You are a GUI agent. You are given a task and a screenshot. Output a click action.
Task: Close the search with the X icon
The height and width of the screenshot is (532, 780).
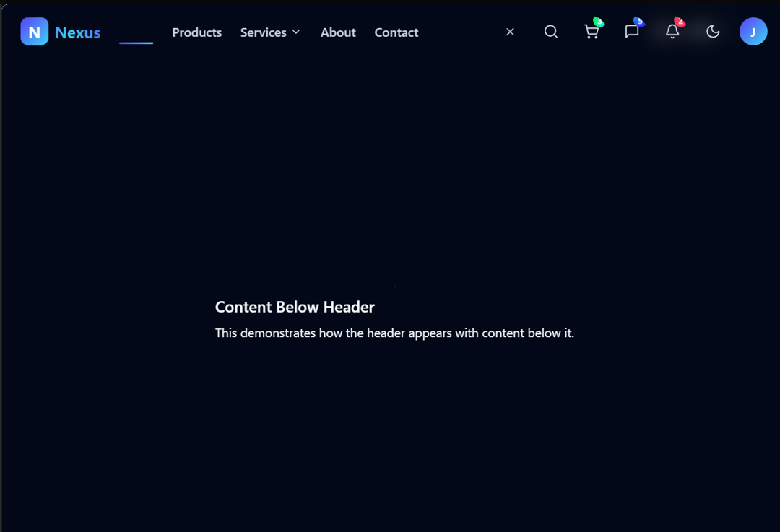[510, 32]
